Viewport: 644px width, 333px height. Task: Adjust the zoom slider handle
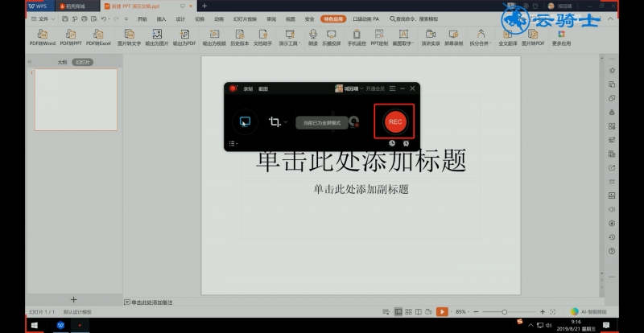(505, 312)
